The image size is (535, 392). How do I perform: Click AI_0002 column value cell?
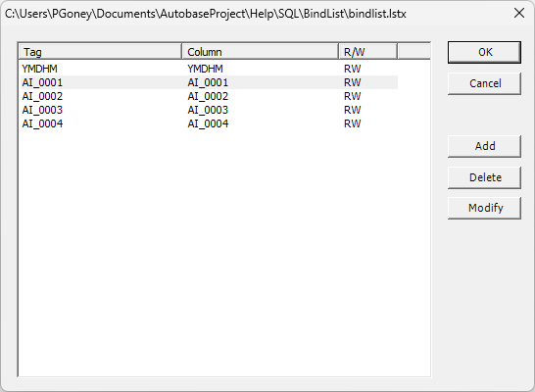[x=208, y=96]
